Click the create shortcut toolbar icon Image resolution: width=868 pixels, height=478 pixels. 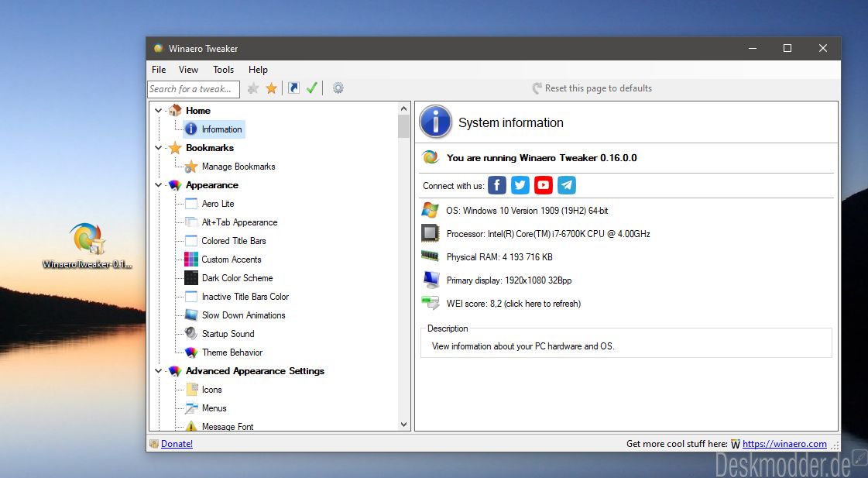point(293,88)
